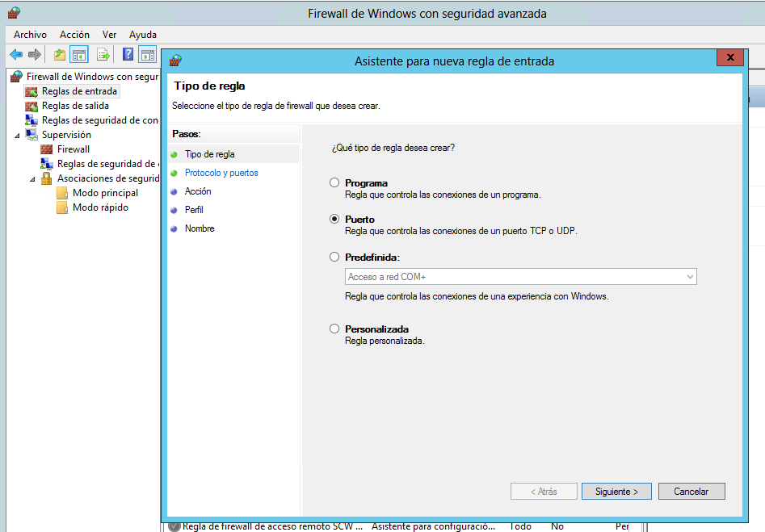Select the Personalizada rule option
Screen dimensions: 765x532
click(x=334, y=329)
